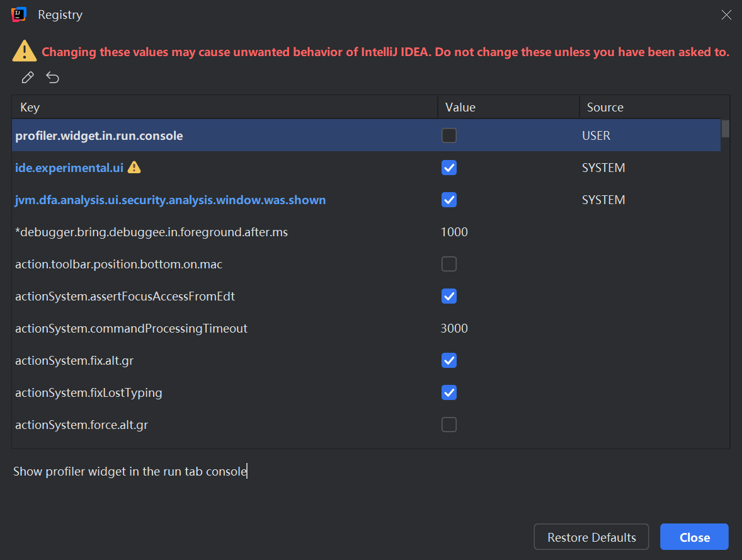Viewport: 742px width, 560px height.
Task: Close the Registry dialog with X
Action: pos(726,14)
